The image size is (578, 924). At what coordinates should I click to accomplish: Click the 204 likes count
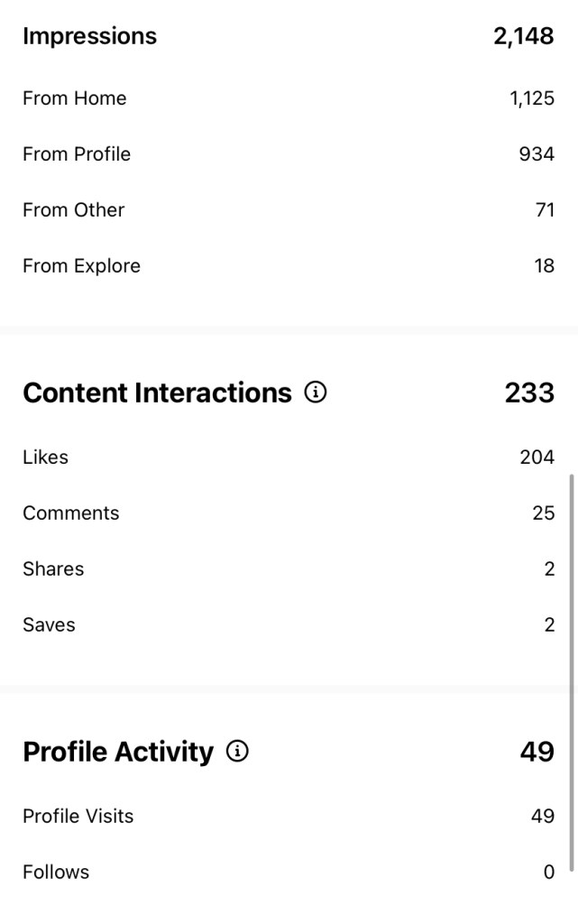click(537, 457)
